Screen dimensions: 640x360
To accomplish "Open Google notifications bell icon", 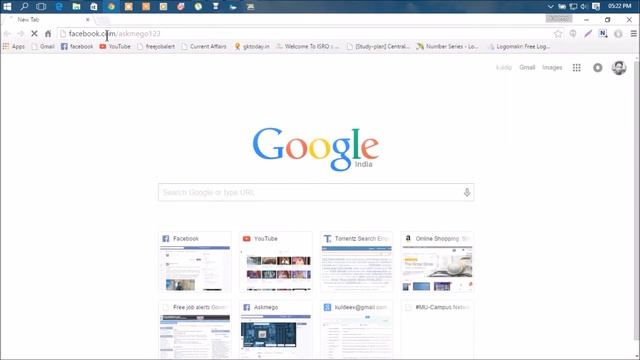I will pos(598,68).
